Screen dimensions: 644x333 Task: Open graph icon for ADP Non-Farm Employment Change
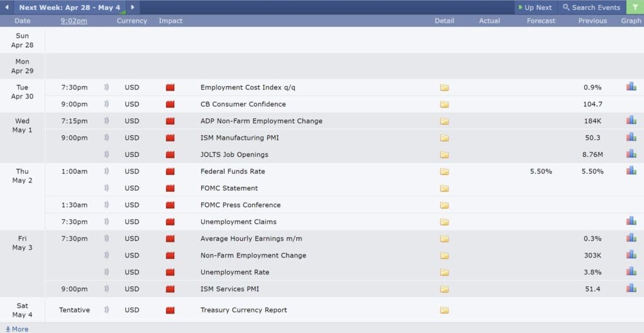point(631,120)
